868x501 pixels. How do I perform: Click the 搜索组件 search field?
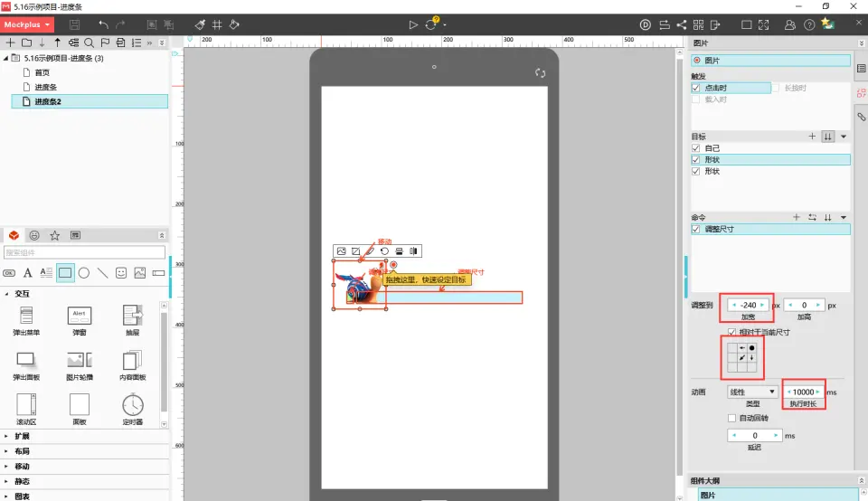(84, 252)
